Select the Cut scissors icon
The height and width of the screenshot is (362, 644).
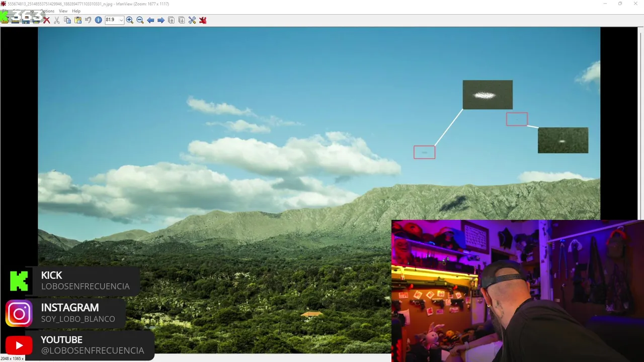pos(57,20)
